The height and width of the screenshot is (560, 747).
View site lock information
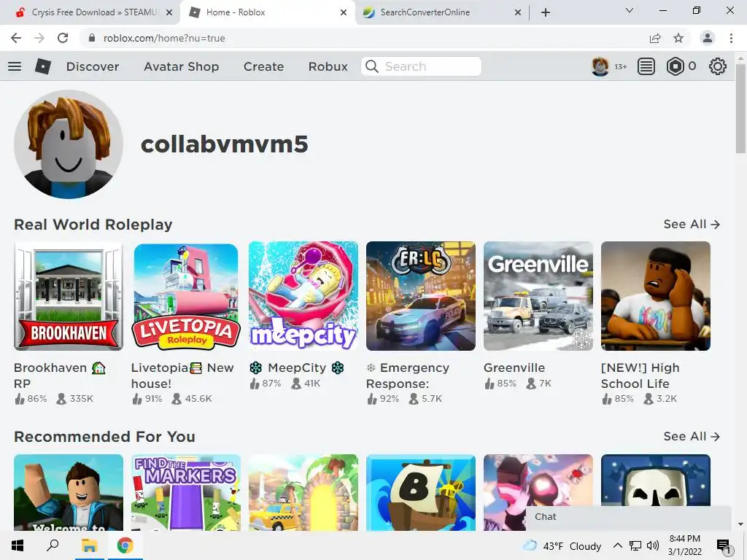(92, 38)
